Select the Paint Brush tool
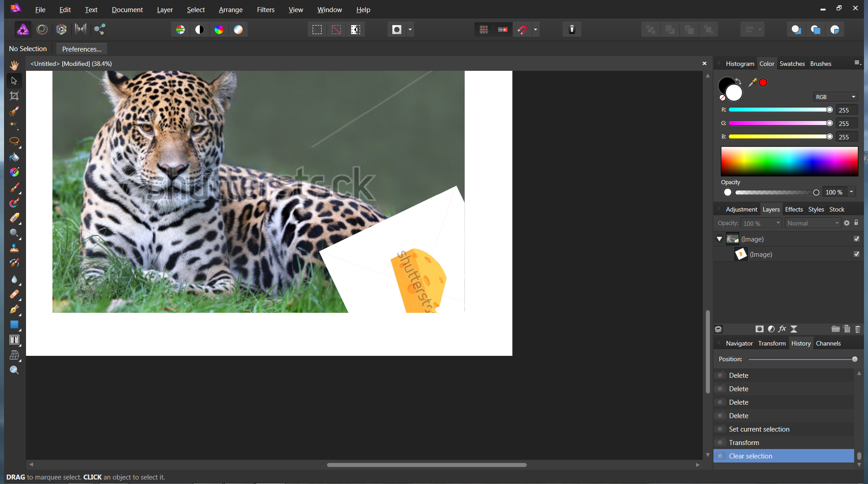This screenshot has width=868, height=484. (x=14, y=187)
